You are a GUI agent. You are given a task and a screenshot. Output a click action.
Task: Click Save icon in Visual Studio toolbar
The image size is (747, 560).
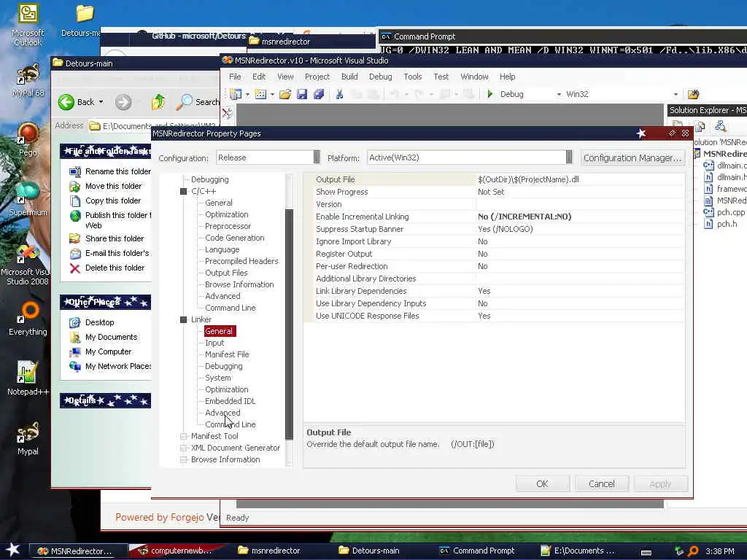pos(302,94)
